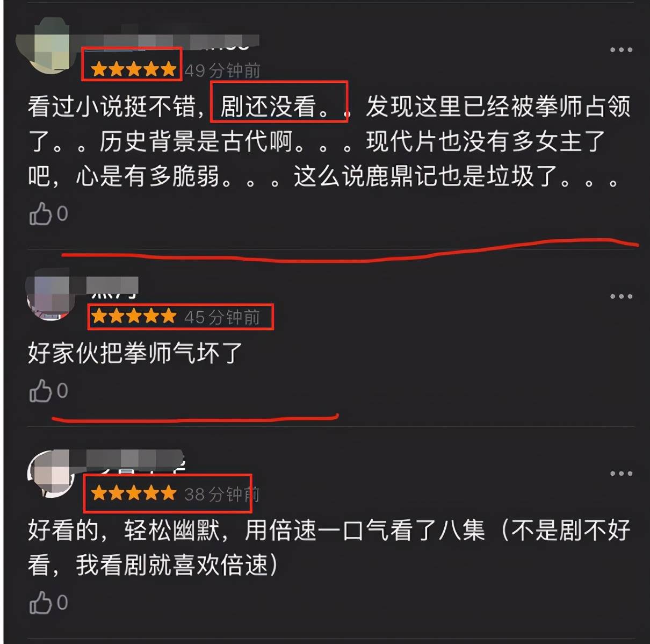
Task: Click the 38分钟前 timestamp
Action: pos(222,493)
